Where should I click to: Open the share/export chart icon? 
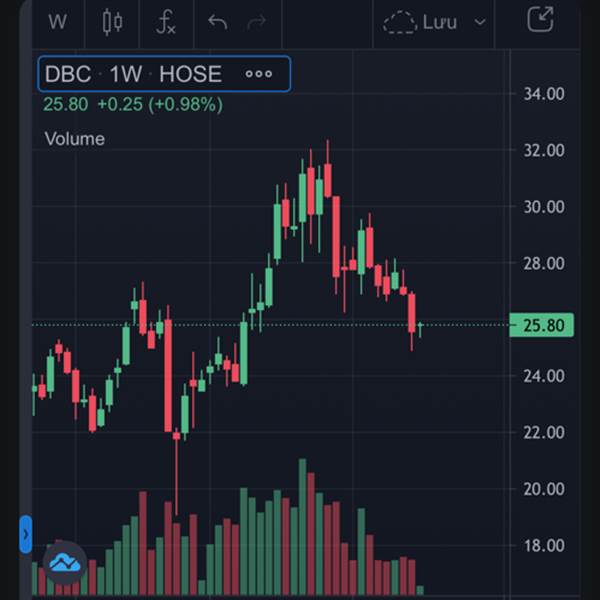(540, 19)
